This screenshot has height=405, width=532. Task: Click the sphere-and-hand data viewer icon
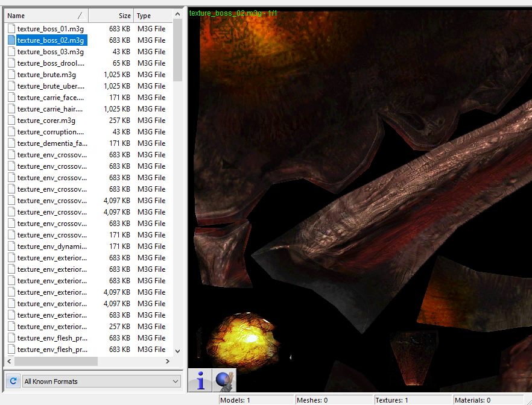[224, 380]
